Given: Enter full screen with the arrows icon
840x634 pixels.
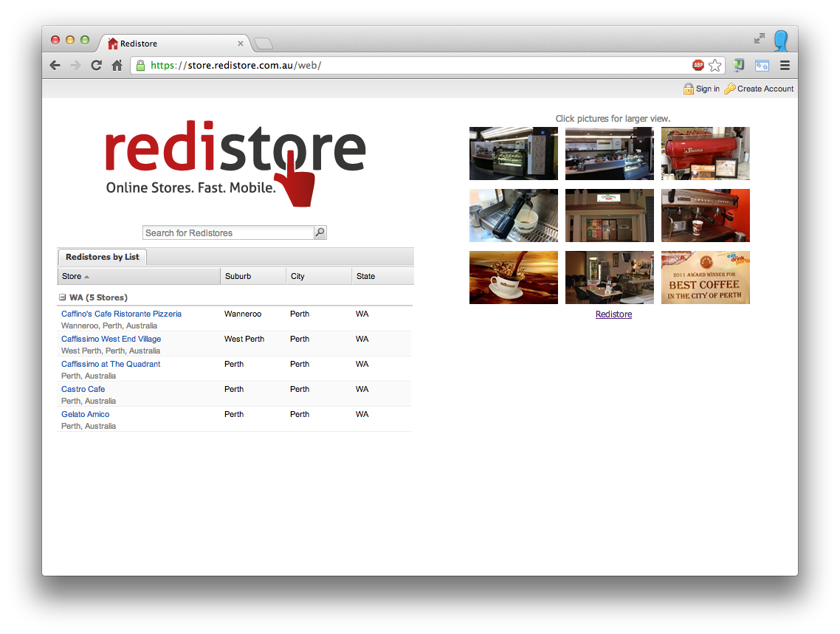Looking at the screenshot, I should (x=759, y=38).
